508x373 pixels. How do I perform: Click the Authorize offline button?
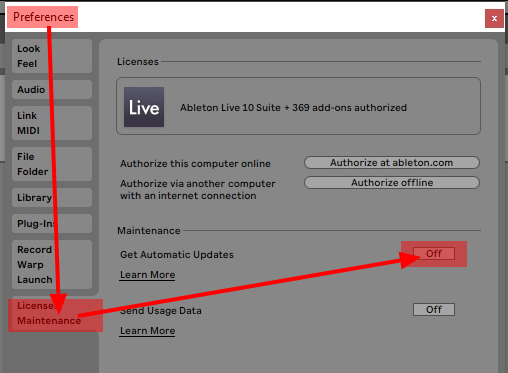point(392,183)
